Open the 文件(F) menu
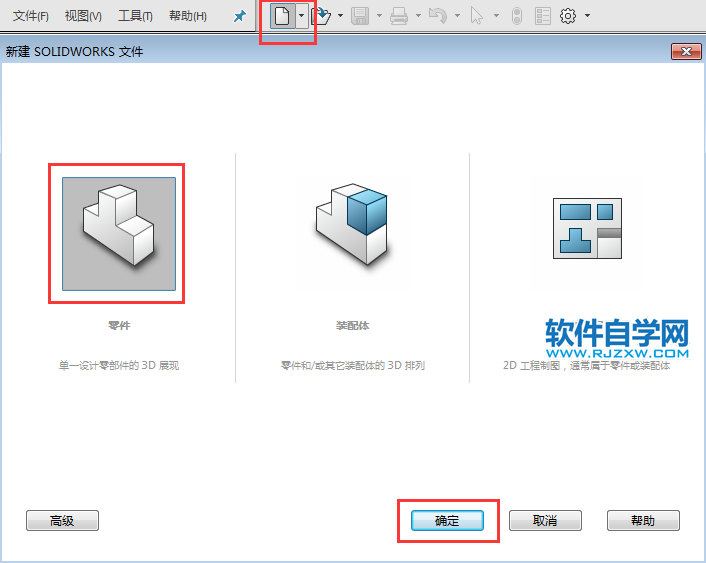This screenshot has width=706, height=563. click(x=31, y=16)
